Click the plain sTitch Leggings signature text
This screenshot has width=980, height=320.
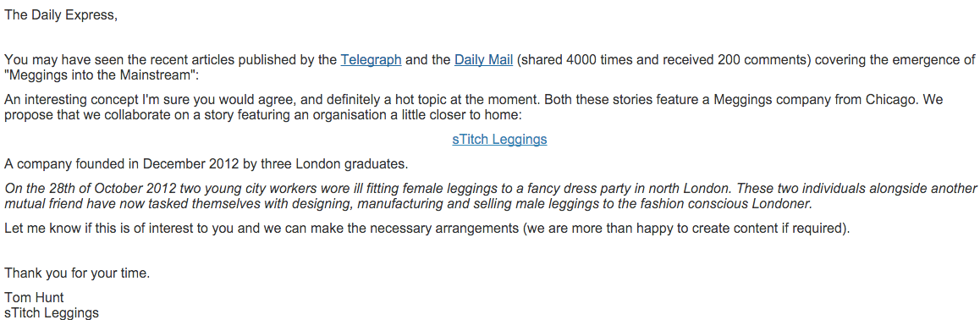52,312
